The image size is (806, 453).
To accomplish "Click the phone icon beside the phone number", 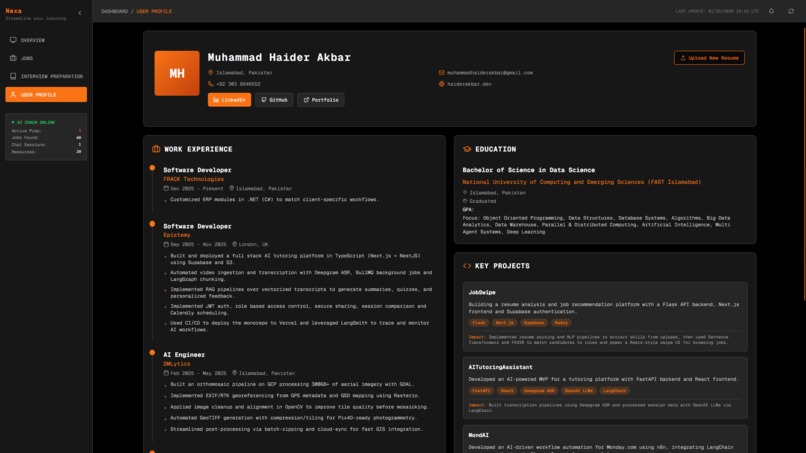I will (210, 84).
